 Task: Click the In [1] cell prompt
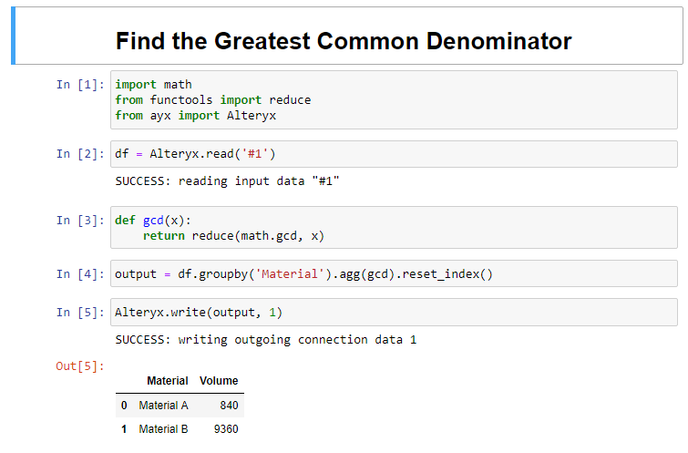coord(80,85)
